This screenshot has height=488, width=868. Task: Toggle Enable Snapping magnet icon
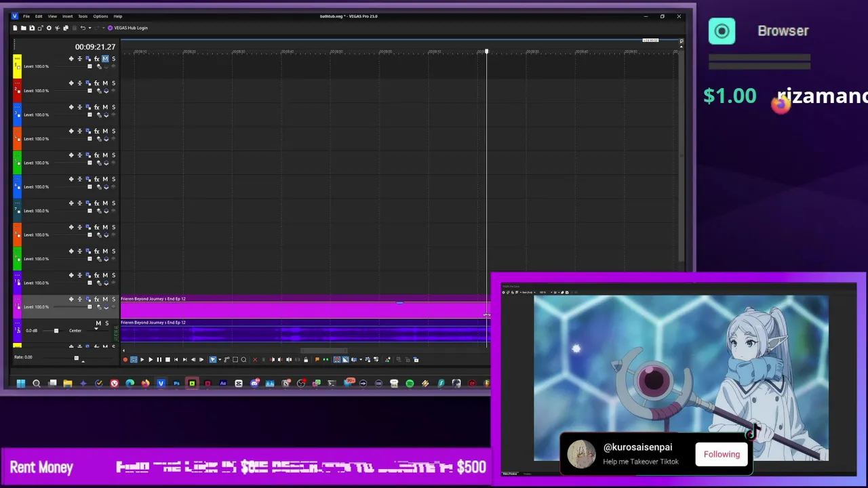point(337,359)
